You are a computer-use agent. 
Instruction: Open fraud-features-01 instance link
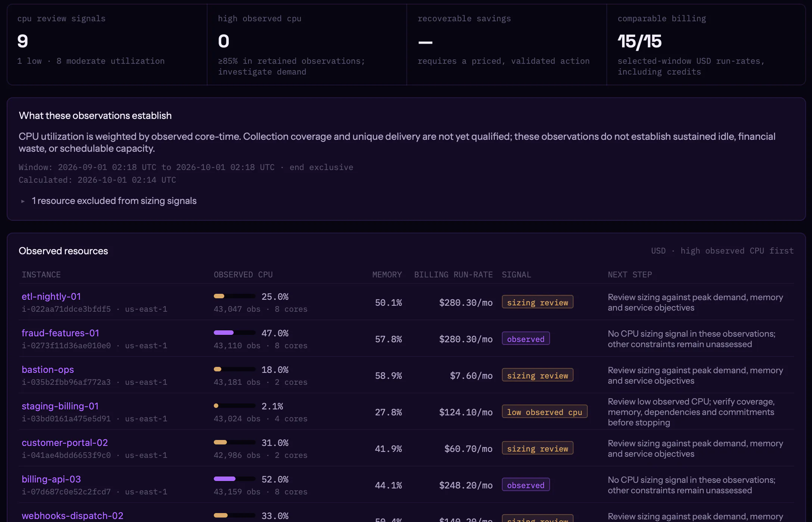60,333
